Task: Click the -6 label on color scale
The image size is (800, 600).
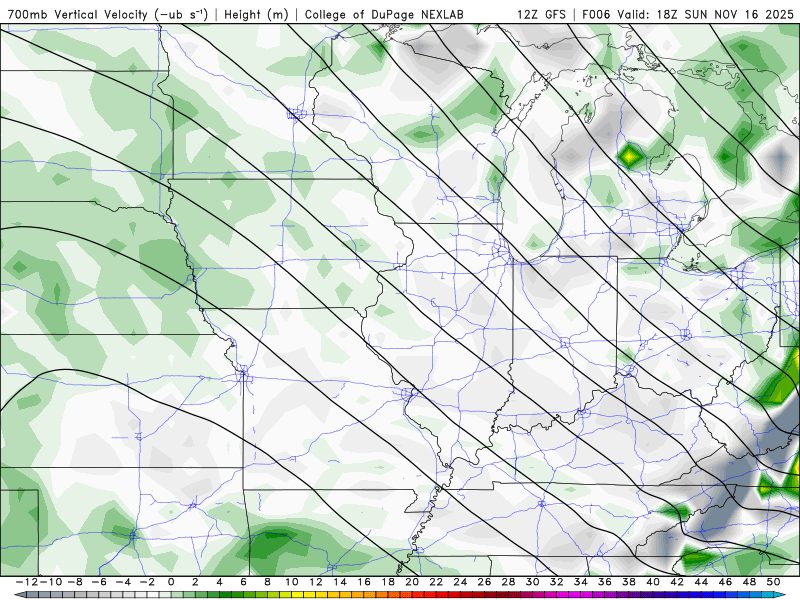Action: pyautogui.click(x=99, y=582)
